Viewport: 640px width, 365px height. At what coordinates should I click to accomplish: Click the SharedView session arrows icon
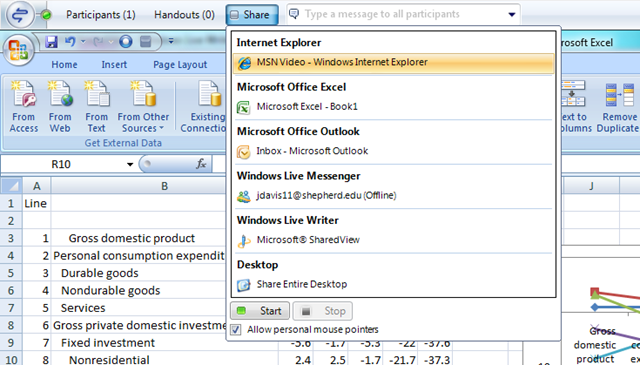(x=20, y=15)
